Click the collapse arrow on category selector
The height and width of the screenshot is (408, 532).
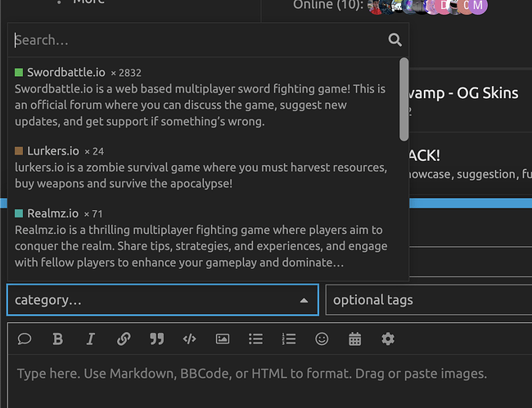tap(304, 300)
